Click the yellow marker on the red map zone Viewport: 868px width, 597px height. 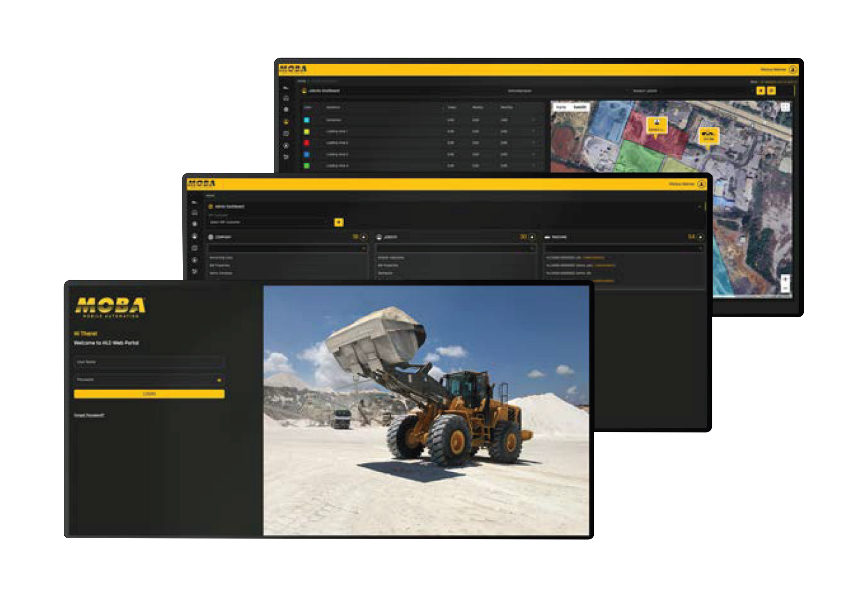point(656,125)
